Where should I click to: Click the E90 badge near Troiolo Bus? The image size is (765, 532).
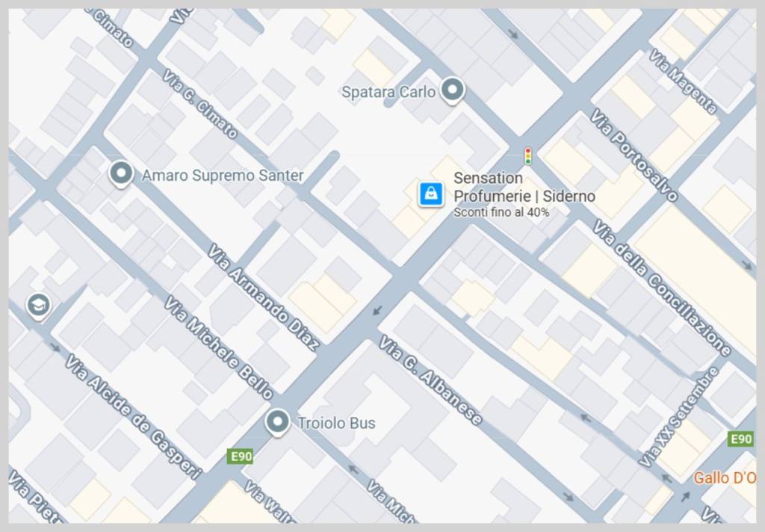click(241, 457)
